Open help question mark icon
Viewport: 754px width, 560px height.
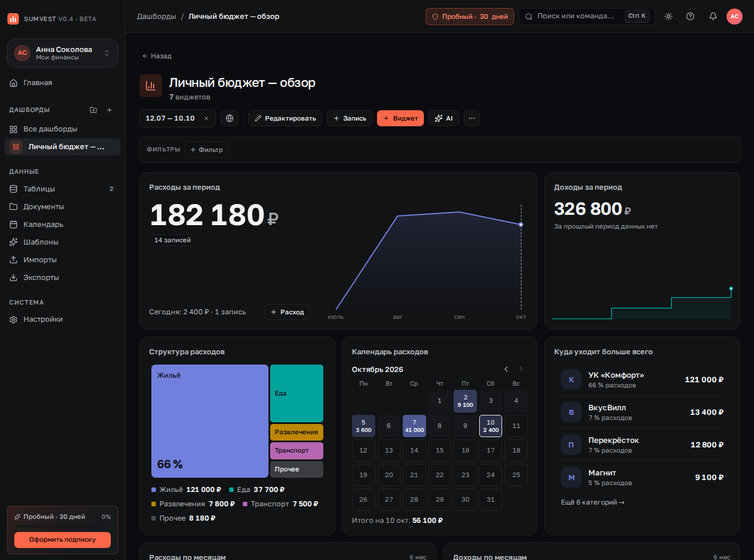[690, 17]
